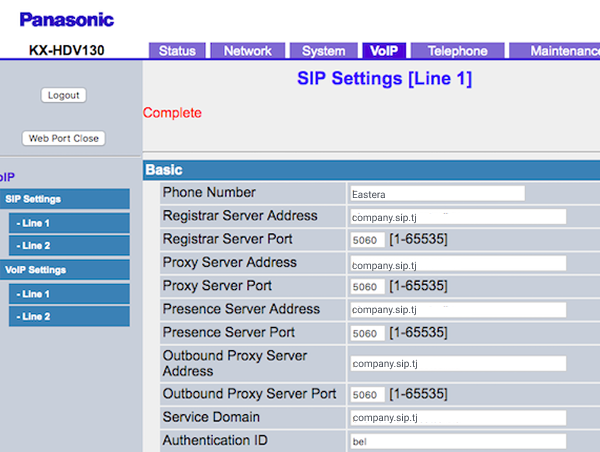Image resolution: width=600 pixels, height=452 pixels.
Task: Select the Presence Server Port field
Action: (x=367, y=333)
